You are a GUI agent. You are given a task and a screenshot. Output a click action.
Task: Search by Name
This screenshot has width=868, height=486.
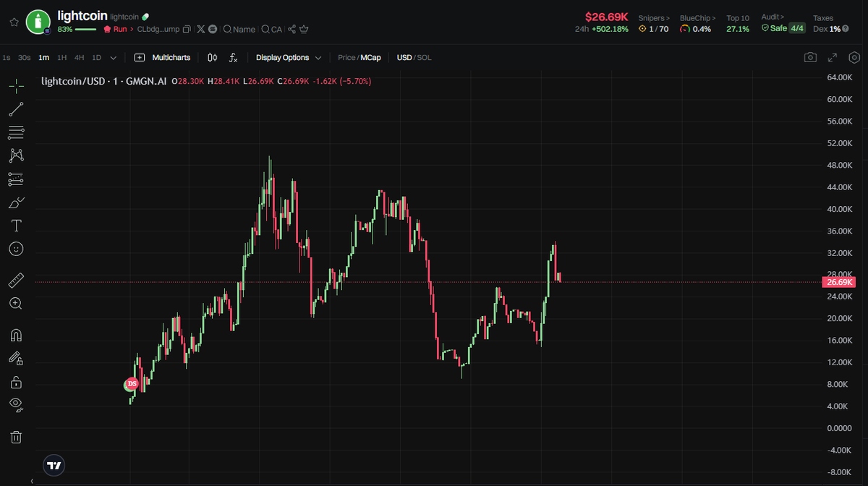239,30
